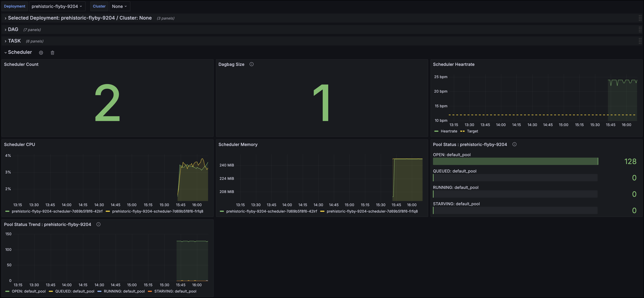
Task: Click the Selected Deployment row drag handle icon
Action: pyautogui.click(x=640, y=18)
